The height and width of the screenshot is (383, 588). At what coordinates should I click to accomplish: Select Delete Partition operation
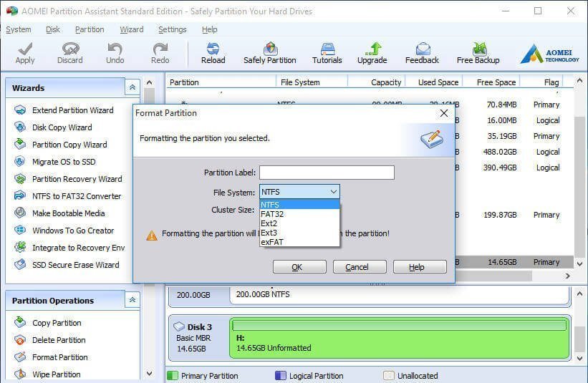[50, 340]
